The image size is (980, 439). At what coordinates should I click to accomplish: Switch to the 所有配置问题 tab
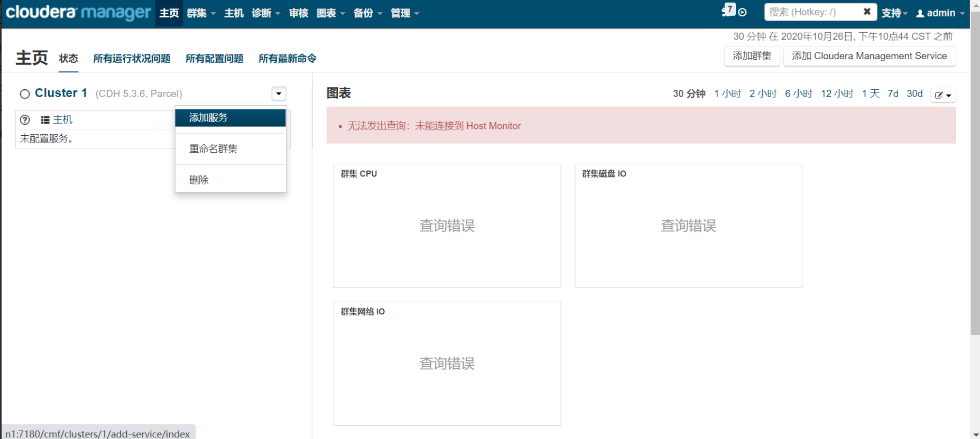point(215,59)
